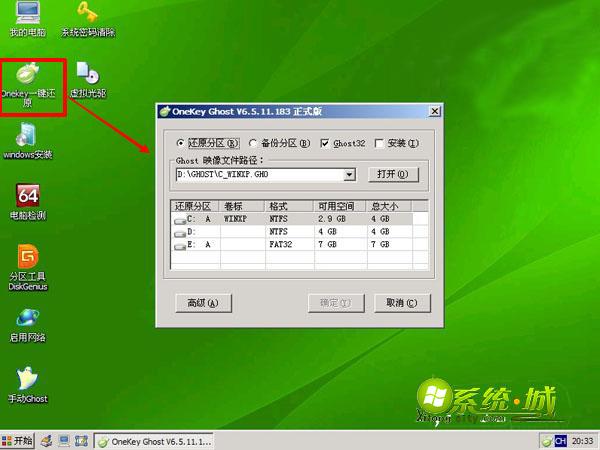The width and height of the screenshot is (600, 450).
Task: Open the 启用网络 desktop icon
Action: [28, 325]
